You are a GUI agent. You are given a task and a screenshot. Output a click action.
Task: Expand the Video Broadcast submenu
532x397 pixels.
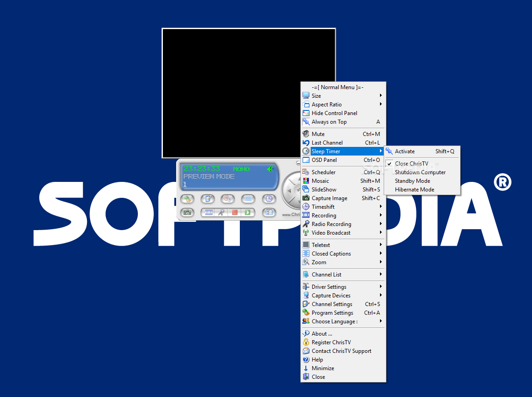[x=343, y=232]
